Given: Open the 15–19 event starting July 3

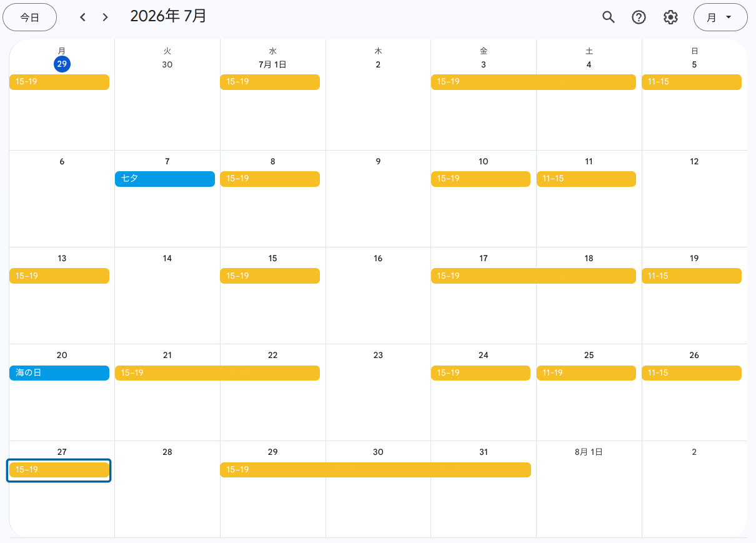Looking at the screenshot, I should coord(534,82).
